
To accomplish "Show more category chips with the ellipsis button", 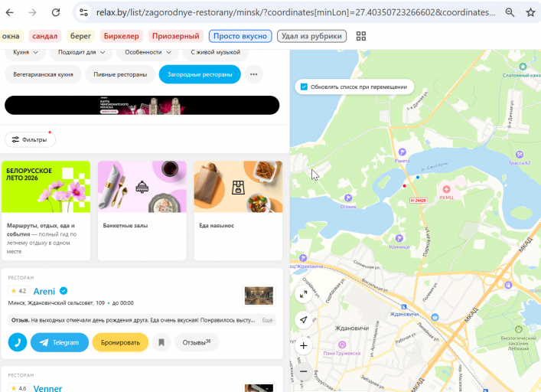I will pyautogui.click(x=253, y=74).
